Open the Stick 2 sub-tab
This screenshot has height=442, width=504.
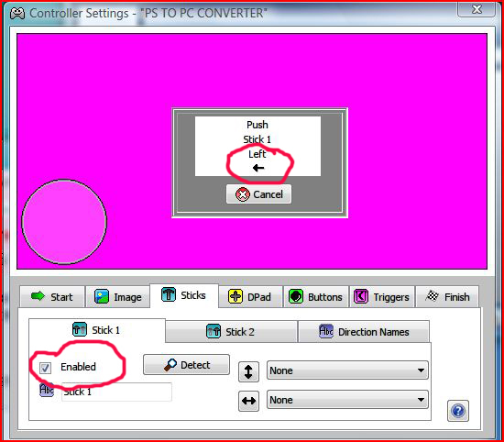(x=231, y=331)
